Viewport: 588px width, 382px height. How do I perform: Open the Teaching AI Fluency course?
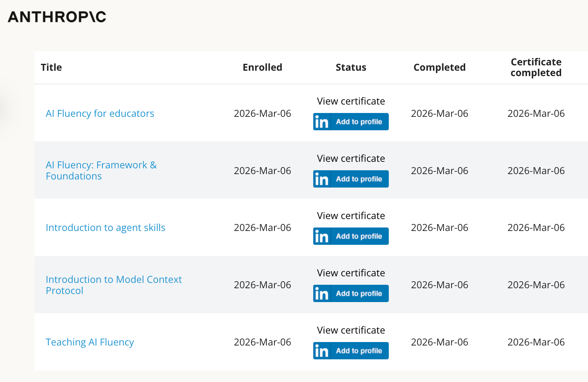click(x=90, y=342)
